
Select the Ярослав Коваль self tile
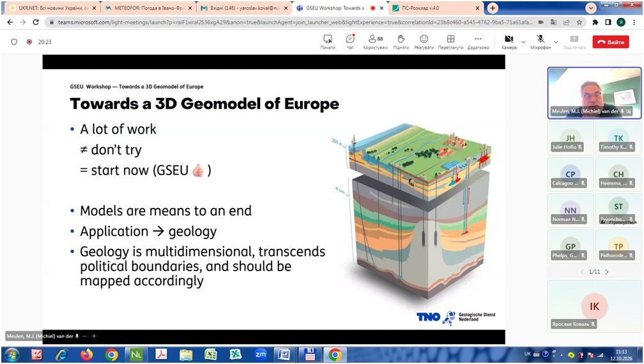pos(594,305)
